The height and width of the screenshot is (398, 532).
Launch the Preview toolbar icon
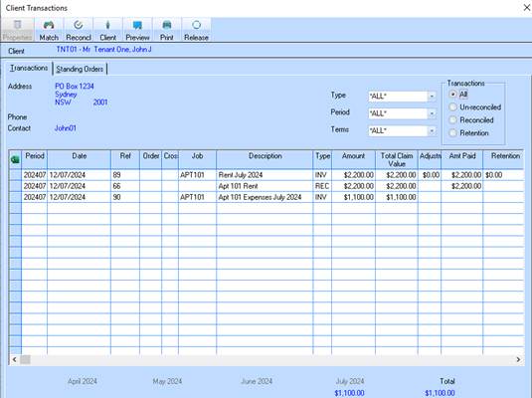(137, 30)
